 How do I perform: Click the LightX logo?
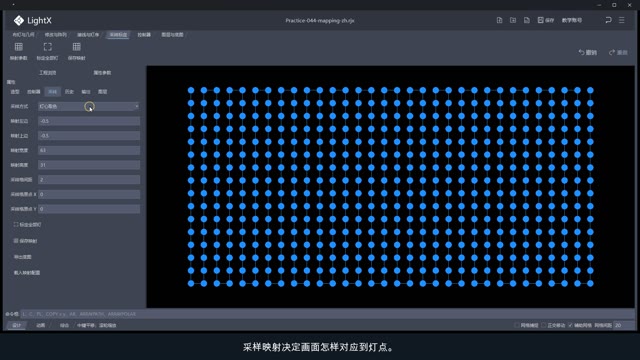point(33,20)
